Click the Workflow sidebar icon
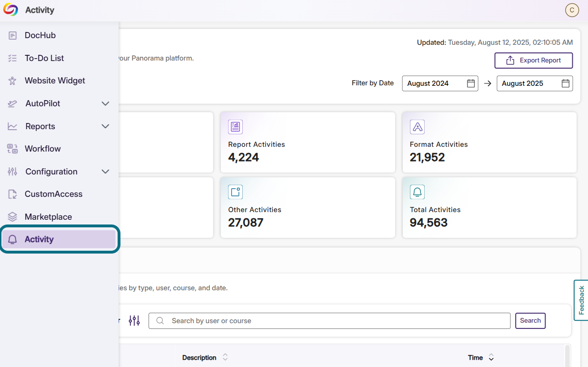This screenshot has width=588, height=367. pos(12,149)
